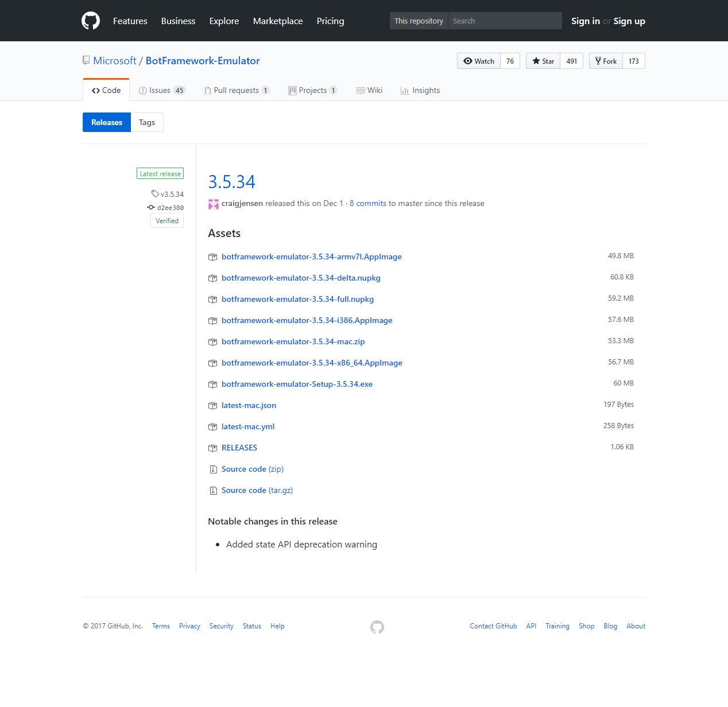
Task: Download botframework-emulator-3.5.34-mac.zip
Action: (x=293, y=341)
